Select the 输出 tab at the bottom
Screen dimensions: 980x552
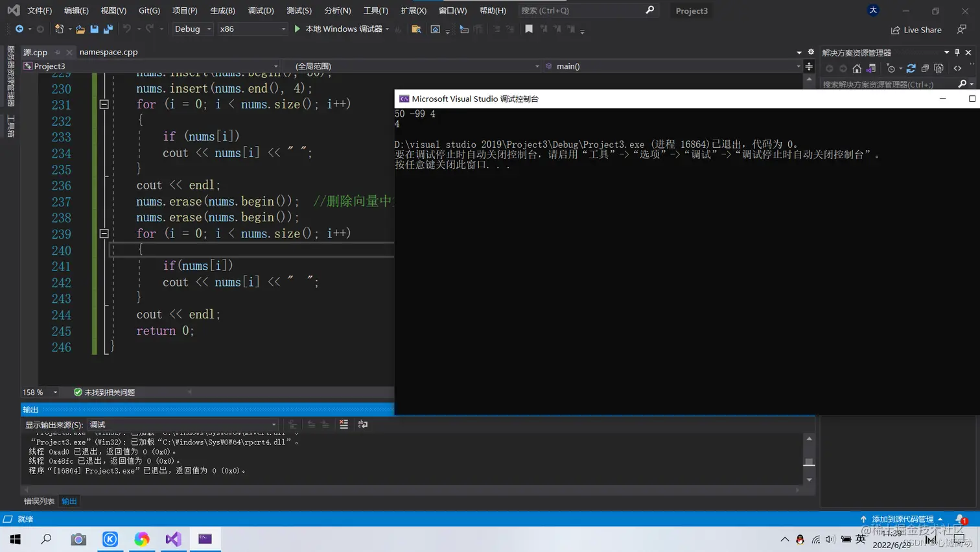[x=69, y=501]
